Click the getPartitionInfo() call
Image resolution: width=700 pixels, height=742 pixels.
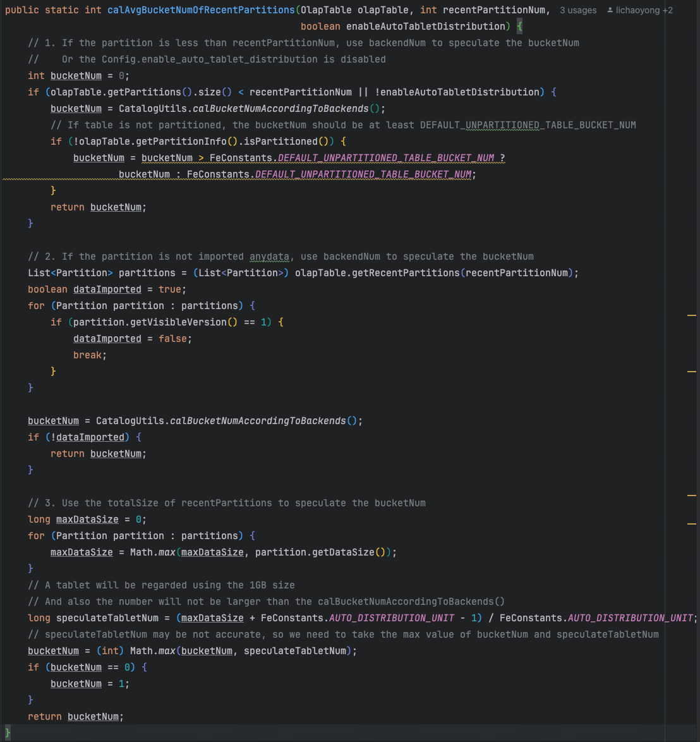coord(187,142)
